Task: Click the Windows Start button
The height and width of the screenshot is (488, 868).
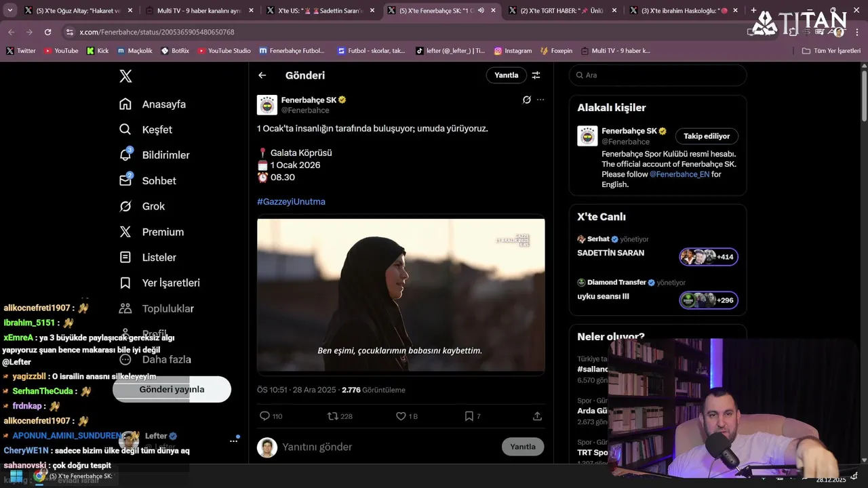Action: pyautogui.click(x=16, y=476)
